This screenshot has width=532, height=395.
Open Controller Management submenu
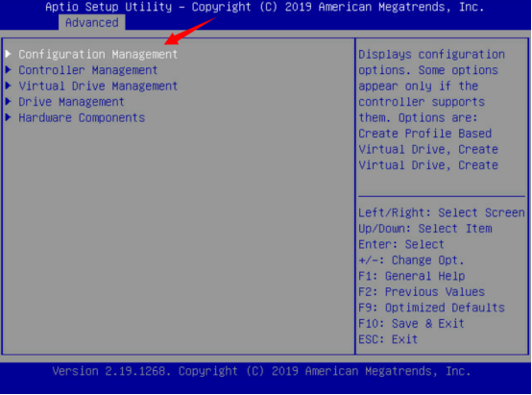pos(88,70)
